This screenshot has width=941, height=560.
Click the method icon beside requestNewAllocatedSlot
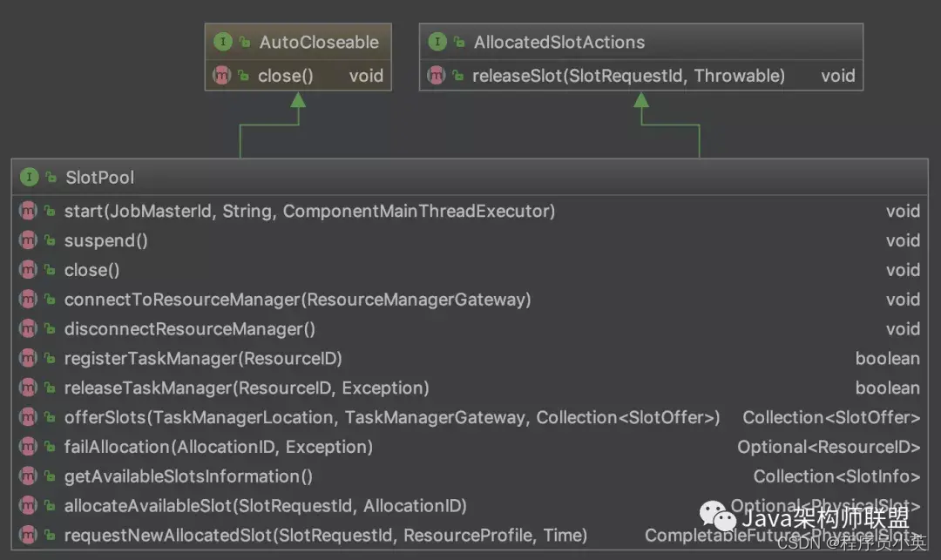(x=28, y=535)
